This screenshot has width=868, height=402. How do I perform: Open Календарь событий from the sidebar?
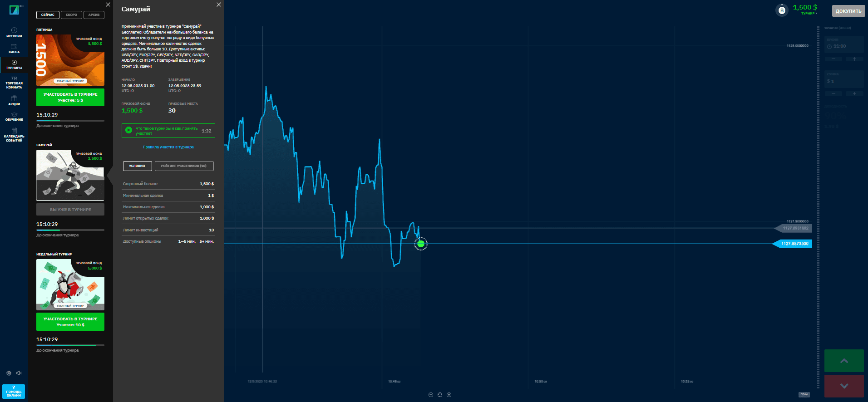(x=14, y=135)
